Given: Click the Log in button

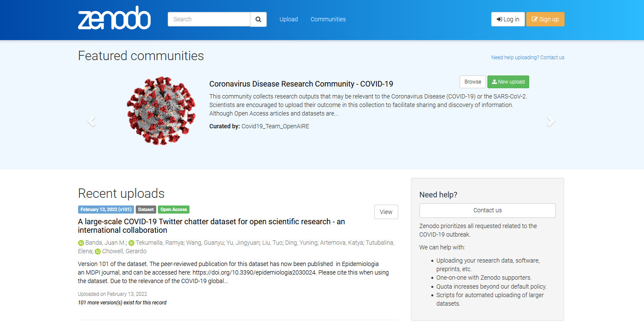Looking at the screenshot, I should click(x=508, y=19).
